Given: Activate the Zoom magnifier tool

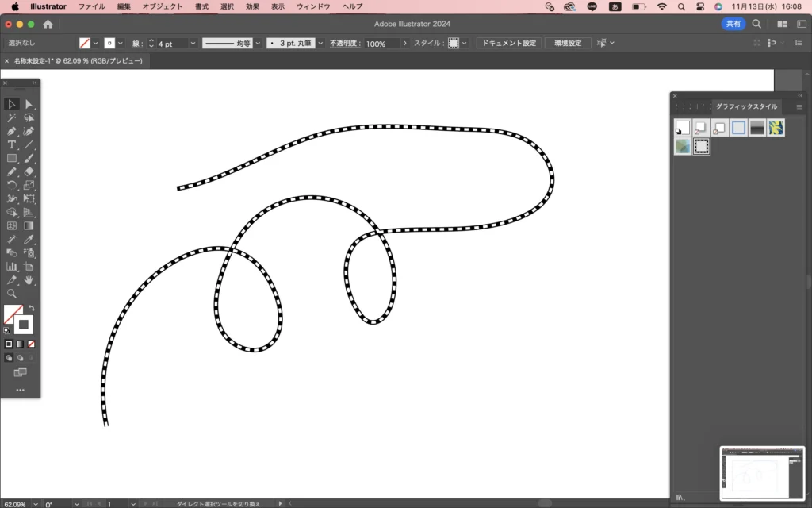Looking at the screenshot, I should pyautogui.click(x=12, y=293).
